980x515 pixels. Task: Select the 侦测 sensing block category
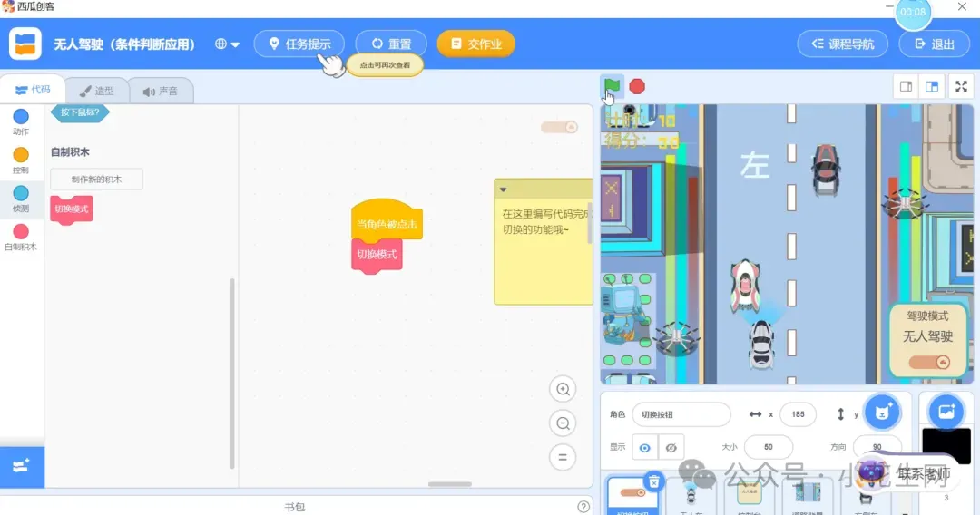(21, 199)
